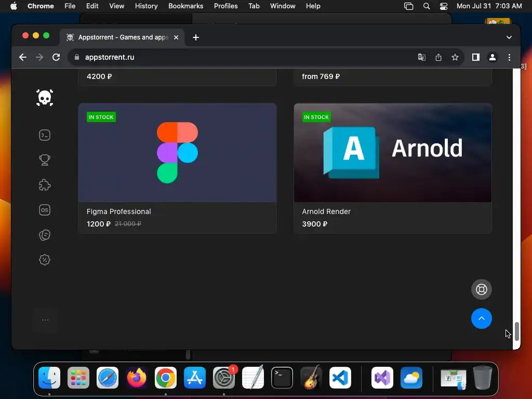Click the 4200 ₽ price text
The width and height of the screenshot is (532, 399).
(x=99, y=76)
